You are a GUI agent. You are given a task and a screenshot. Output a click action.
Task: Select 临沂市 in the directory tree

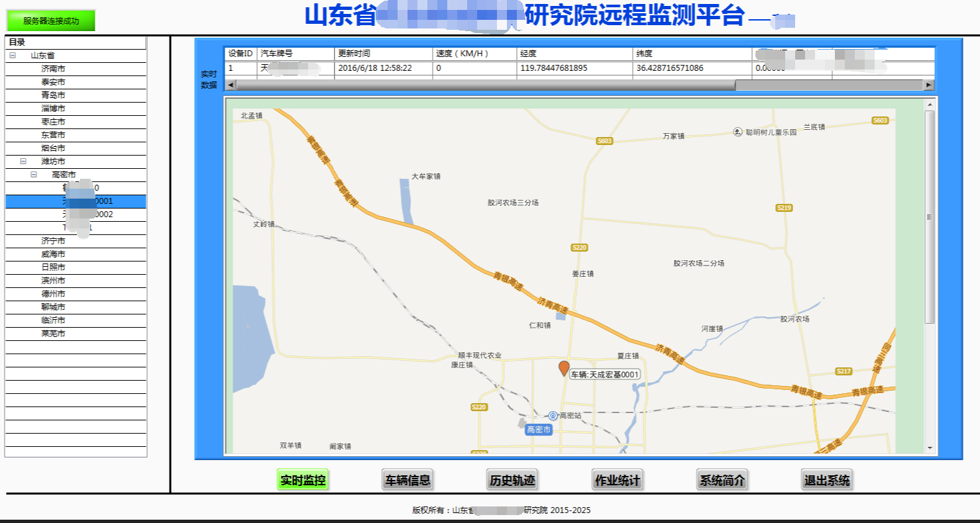click(x=76, y=320)
